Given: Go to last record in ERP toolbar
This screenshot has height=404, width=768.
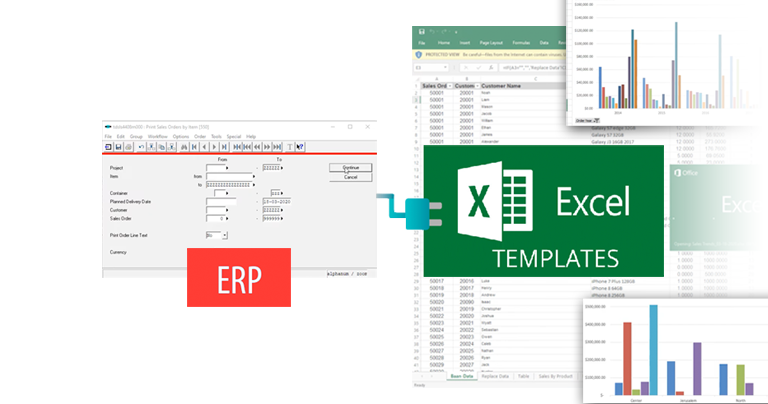Looking at the screenshot, I should pyautogui.click(x=224, y=147).
